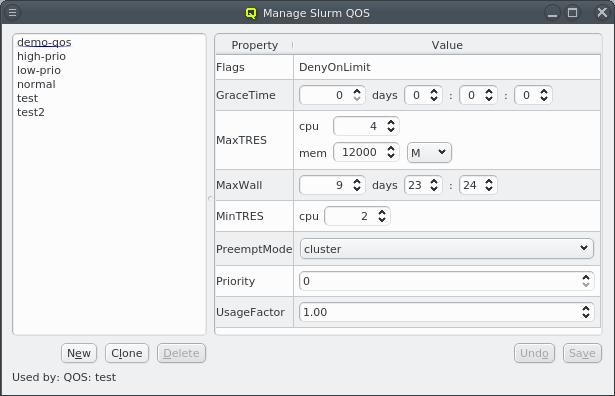Click the UsageFactor field showing 1.00
Screen dimensions: 615x396
447,312
